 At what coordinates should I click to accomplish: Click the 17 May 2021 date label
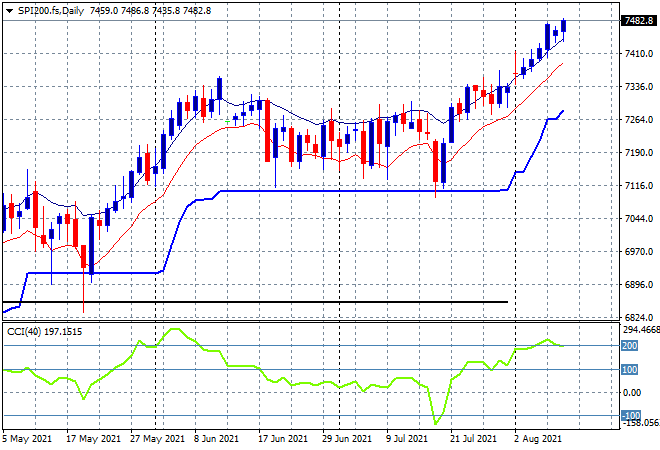pos(93,439)
